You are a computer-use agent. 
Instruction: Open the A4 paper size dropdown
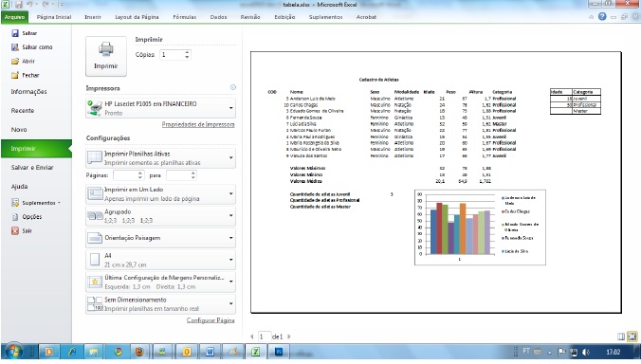click(161, 260)
